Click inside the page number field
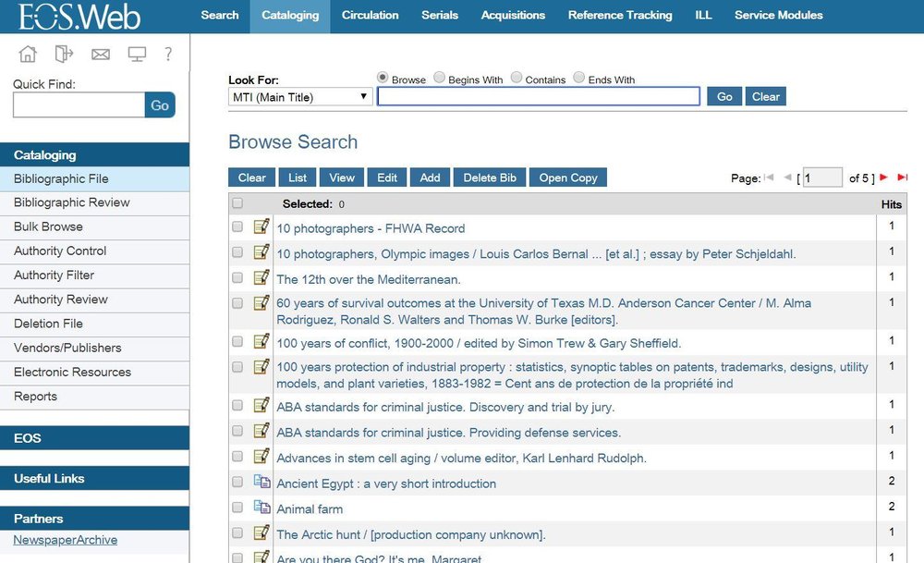The width and height of the screenshot is (924, 563). click(821, 177)
